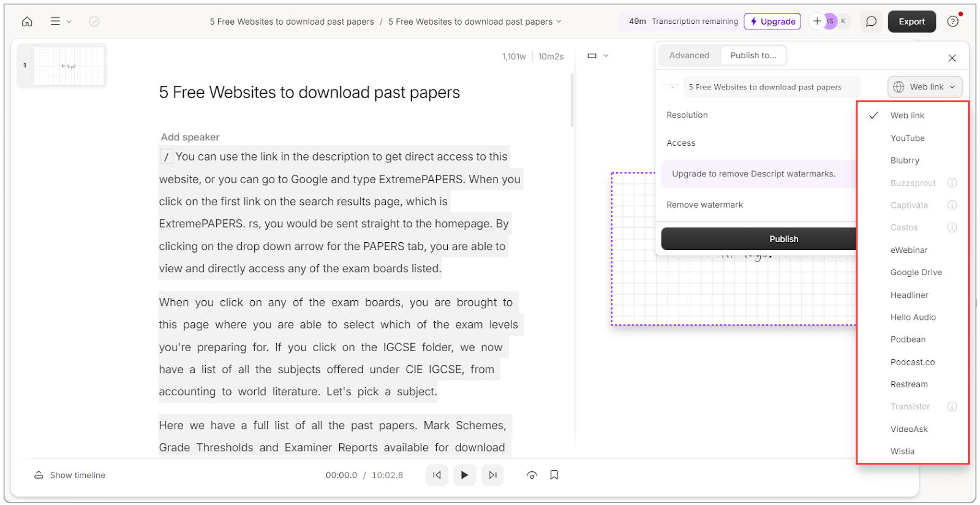
Task: Open the composition name dropdown in breadcrumb
Action: click(x=475, y=21)
